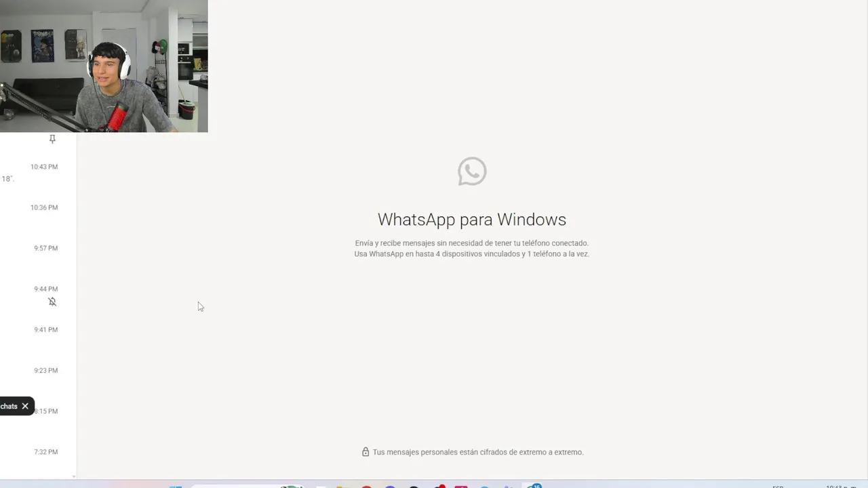Click the muted bell icon under 9:44 PM

[x=52, y=302]
